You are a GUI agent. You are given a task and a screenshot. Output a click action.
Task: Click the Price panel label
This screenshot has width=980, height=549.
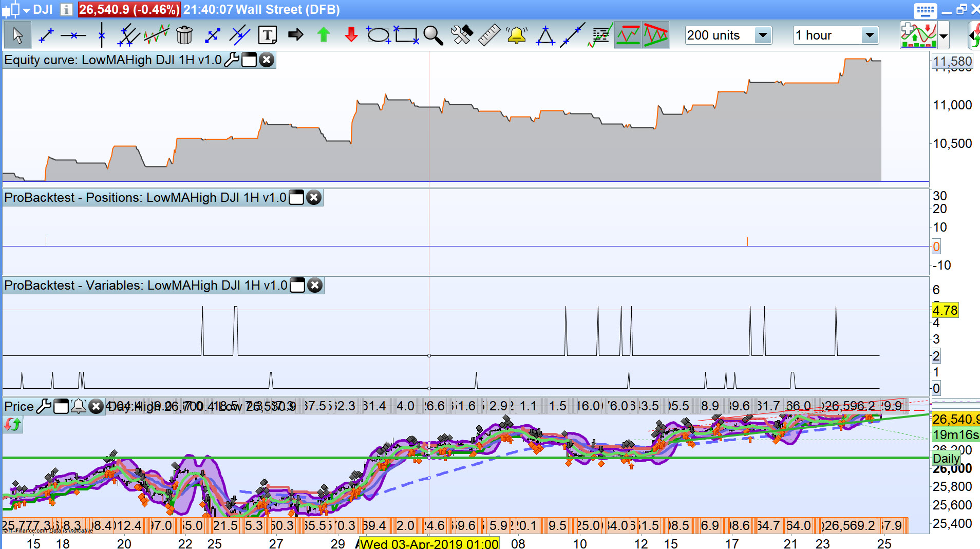coord(19,407)
